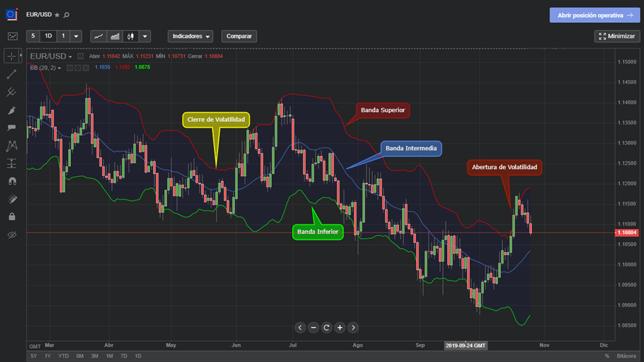644x362 pixels.
Task: Select the 6M time range
Action: coord(79,356)
